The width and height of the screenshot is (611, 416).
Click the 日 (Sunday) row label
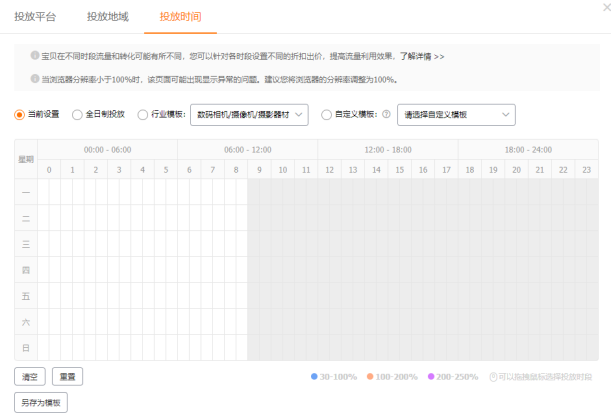[26, 348]
